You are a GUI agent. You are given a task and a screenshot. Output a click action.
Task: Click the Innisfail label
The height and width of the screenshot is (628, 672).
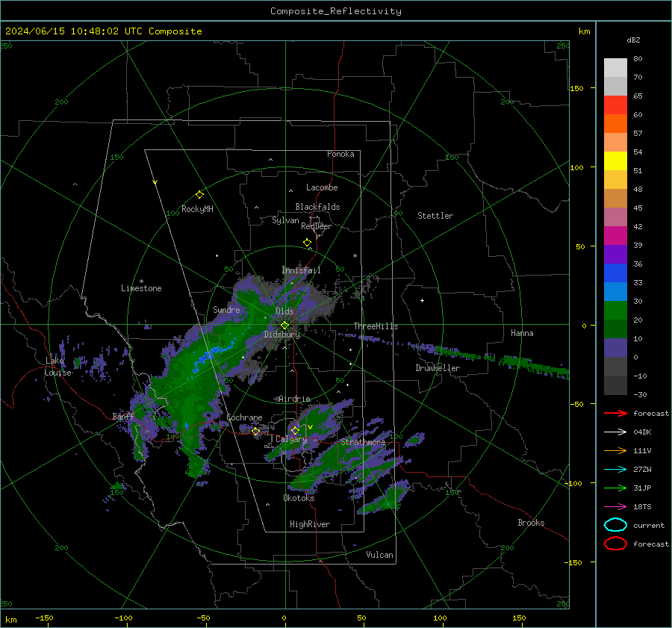[302, 270]
